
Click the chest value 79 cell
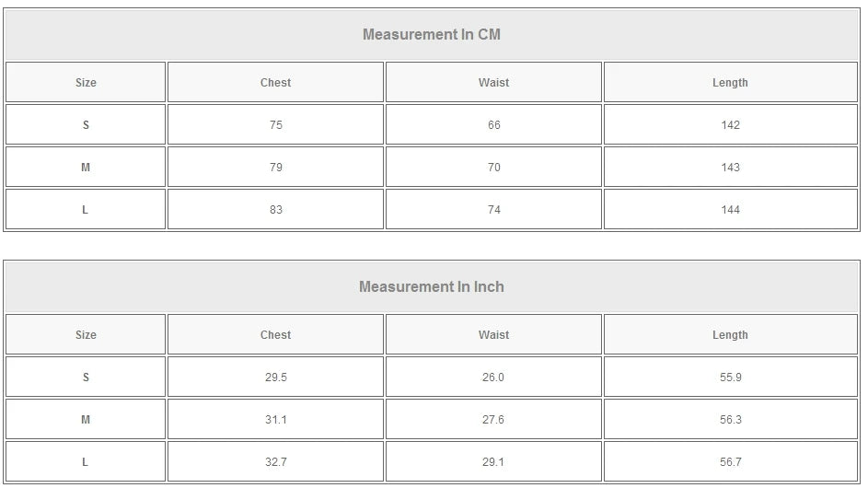coord(275,168)
